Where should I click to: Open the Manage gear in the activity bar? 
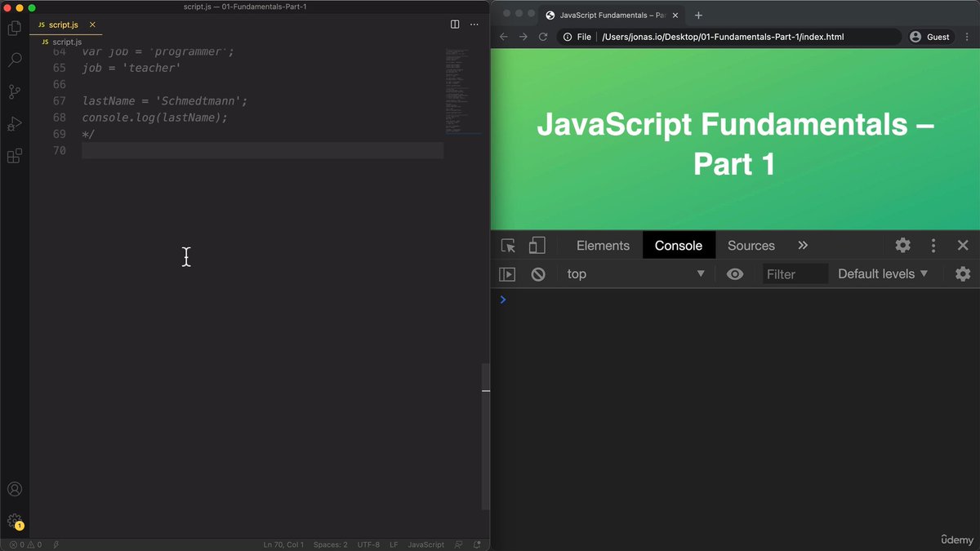click(x=15, y=521)
